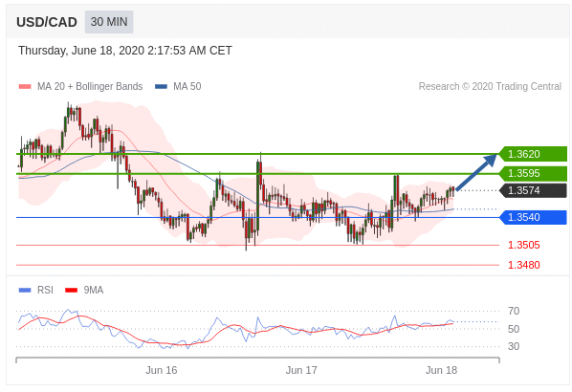Click the blue RSI legend swatch

(x=25, y=291)
